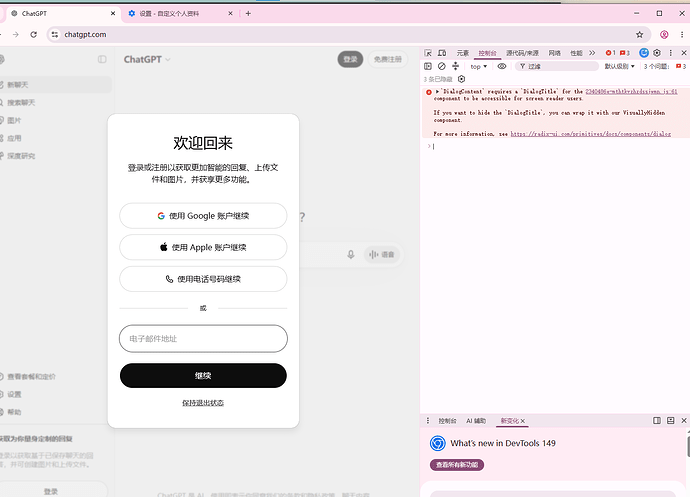Open a new browser tab with plus
Image resolution: width=690 pixels, height=497 pixels.
tap(248, 14)
